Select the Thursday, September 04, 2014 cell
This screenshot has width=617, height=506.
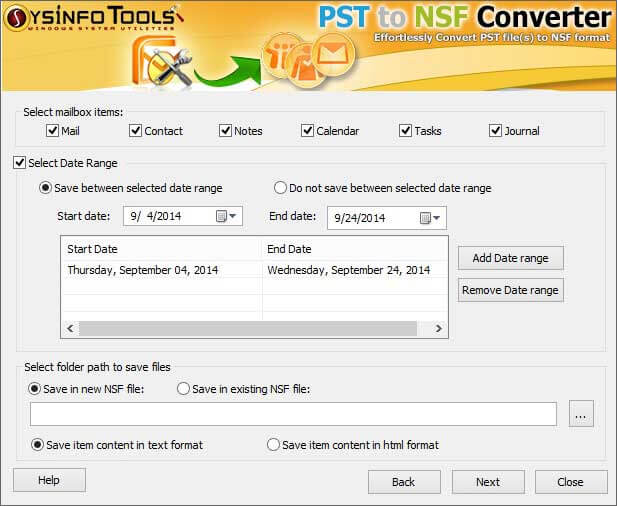(x=162, y=270)
